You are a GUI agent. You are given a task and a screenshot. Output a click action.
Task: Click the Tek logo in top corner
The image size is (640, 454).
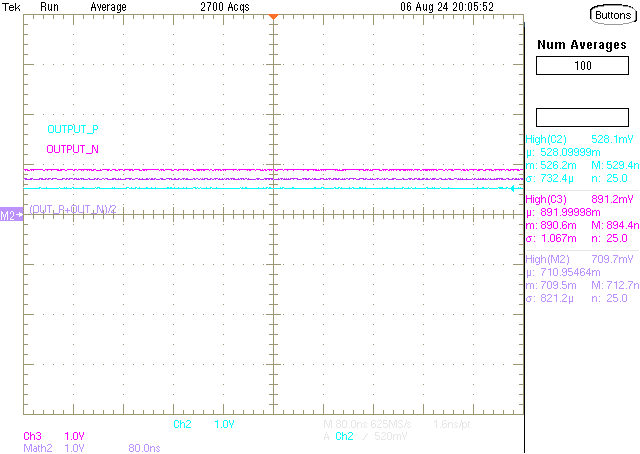coord(12,6)
